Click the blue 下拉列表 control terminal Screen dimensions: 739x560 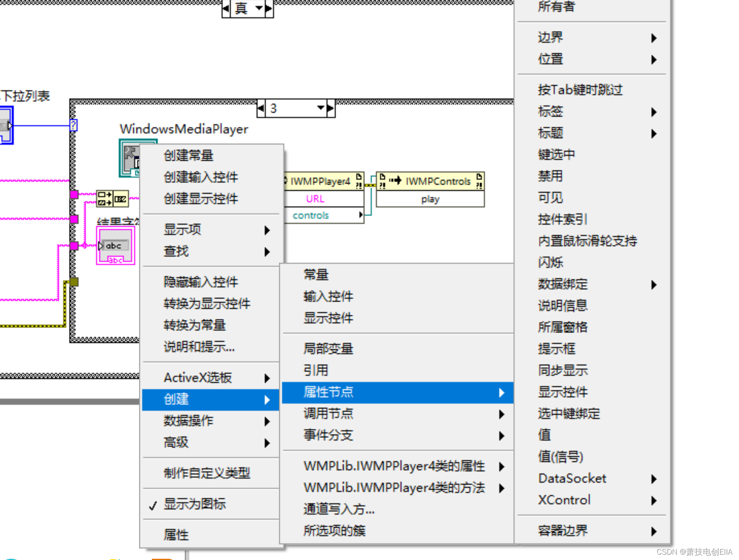tap(6, 125)
